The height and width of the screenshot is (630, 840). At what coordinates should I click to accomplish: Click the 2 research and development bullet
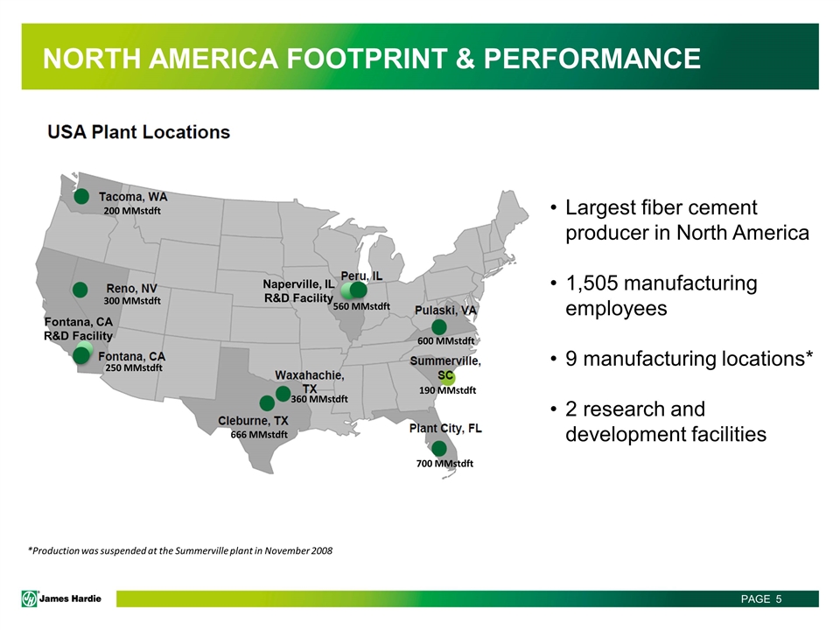[665, 422]
